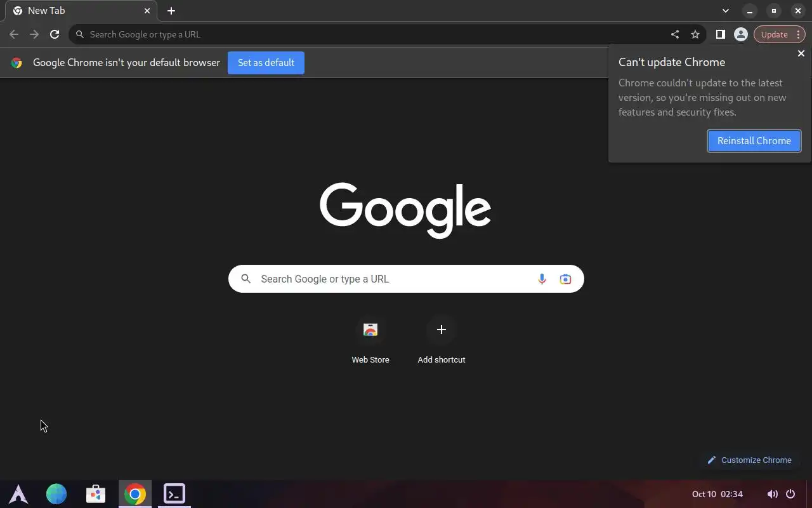The width and height of the screenshot is (812, 508).
Task: Close the New Tab tab
Action: pos(147,11)
